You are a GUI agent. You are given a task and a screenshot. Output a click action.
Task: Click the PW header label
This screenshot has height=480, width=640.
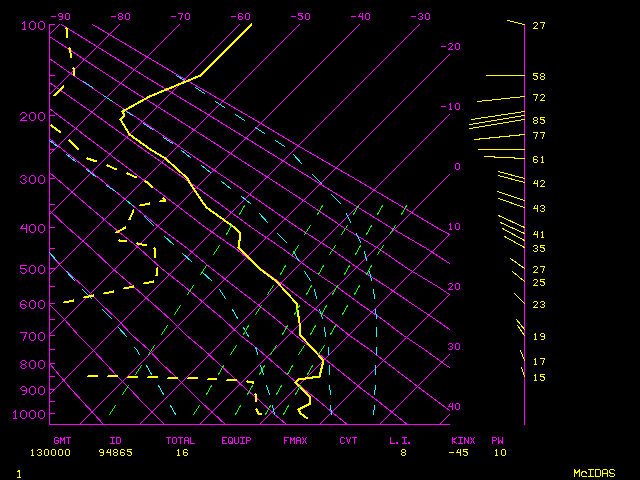coord(497,440)
